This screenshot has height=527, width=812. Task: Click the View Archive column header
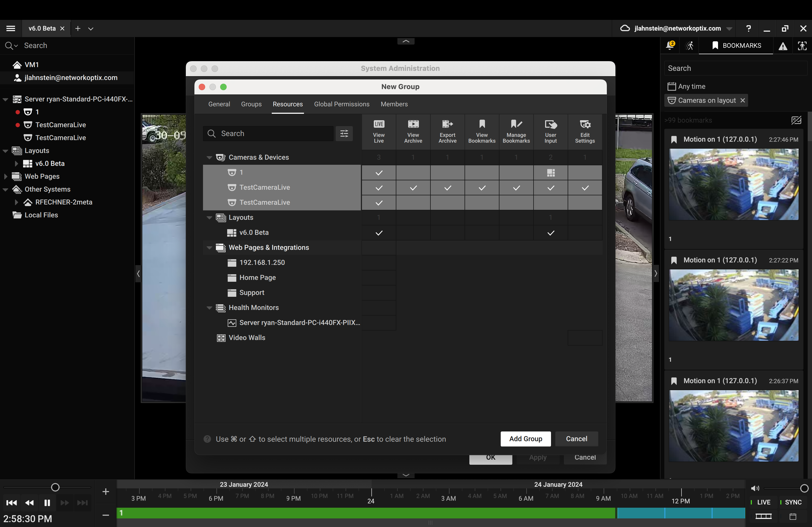click(413, 131)
